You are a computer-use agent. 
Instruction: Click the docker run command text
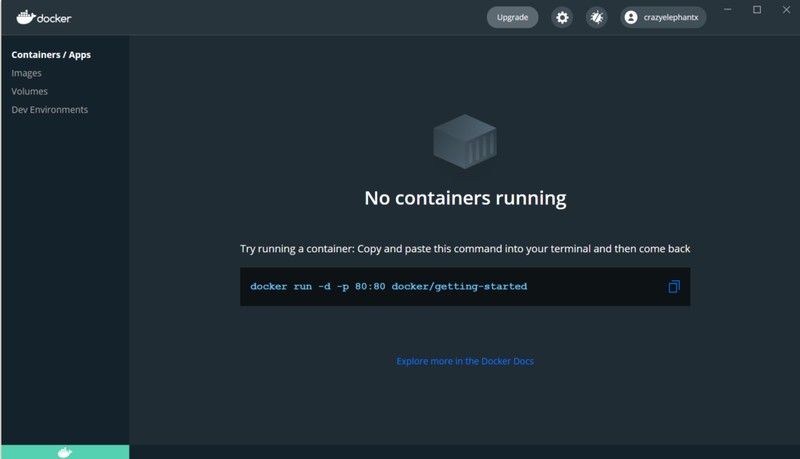(x=388, y=287)
